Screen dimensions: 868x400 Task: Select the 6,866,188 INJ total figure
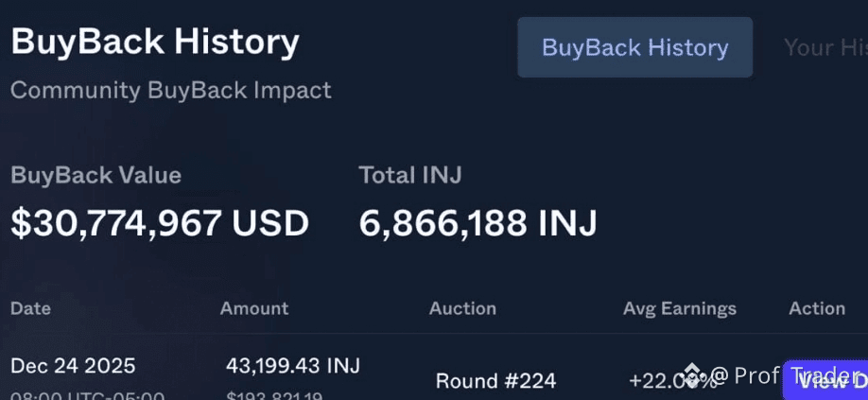pyautogui.click(x=477, y=223)
